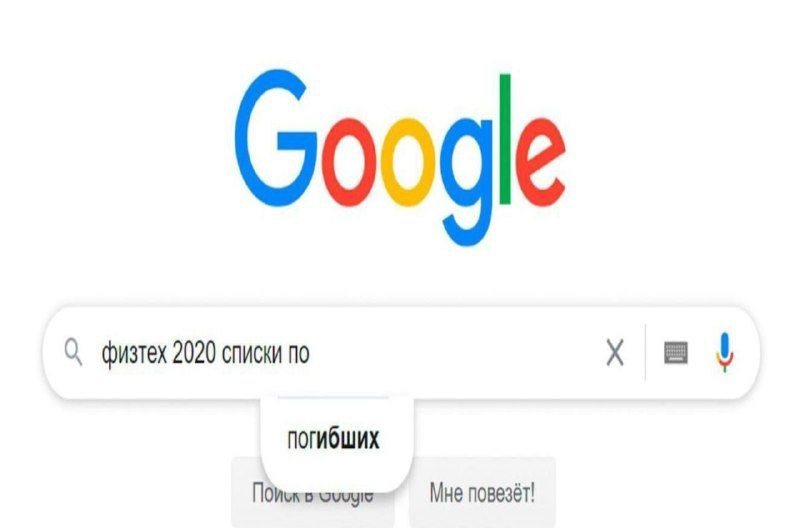The image size is (800, 528).
Task: Click the empty area of search bar before X
Action: (454, 353)
